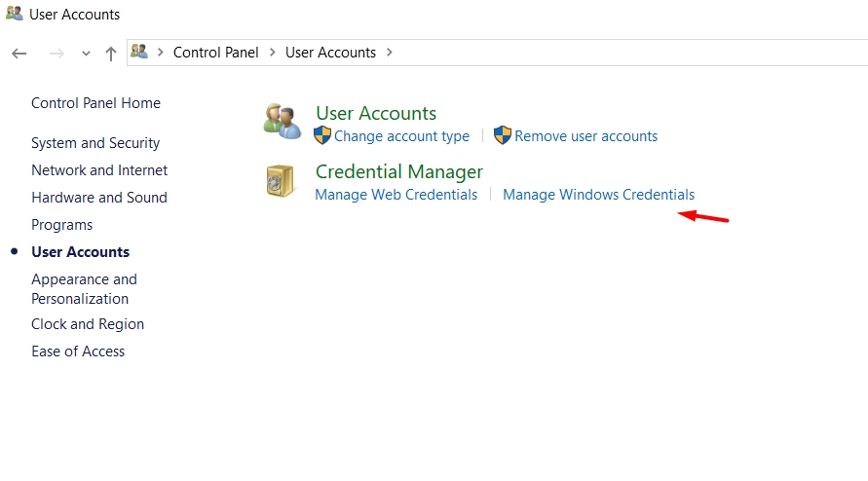Click the Credential Manager safe icon
Viewport: 868px width, 481px height.
(281, 180)
